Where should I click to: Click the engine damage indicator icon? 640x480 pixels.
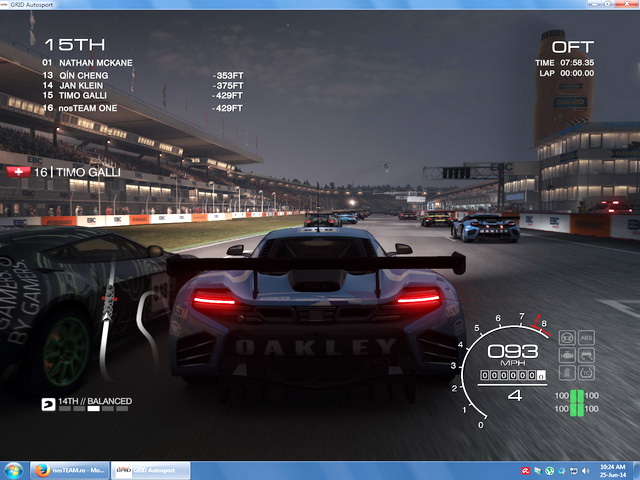[x=568, y=355]
